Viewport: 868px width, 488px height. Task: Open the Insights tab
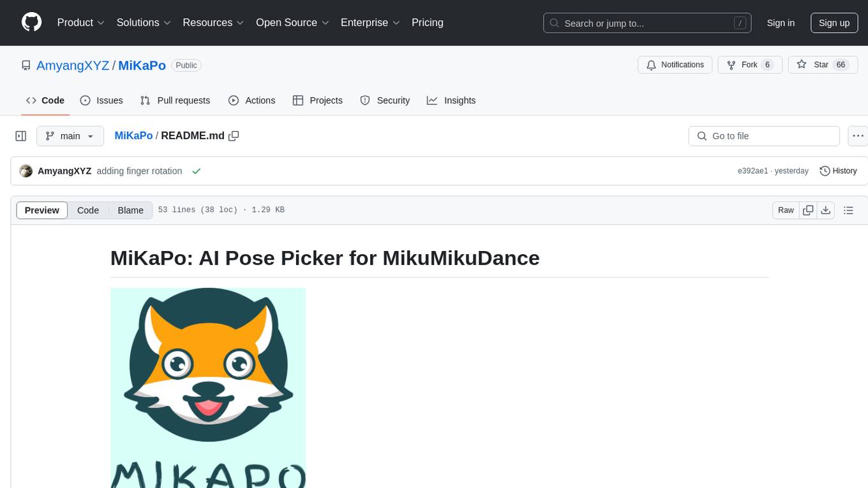(x=451, y=100)
